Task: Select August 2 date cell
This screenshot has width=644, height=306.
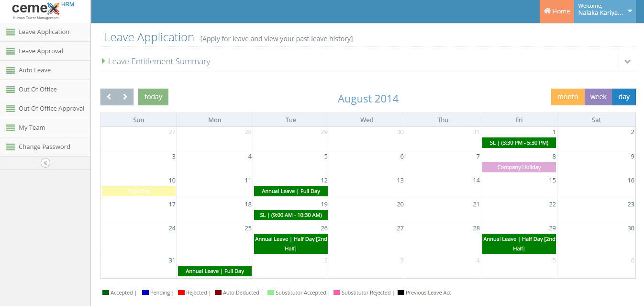Action: (596, 139)
